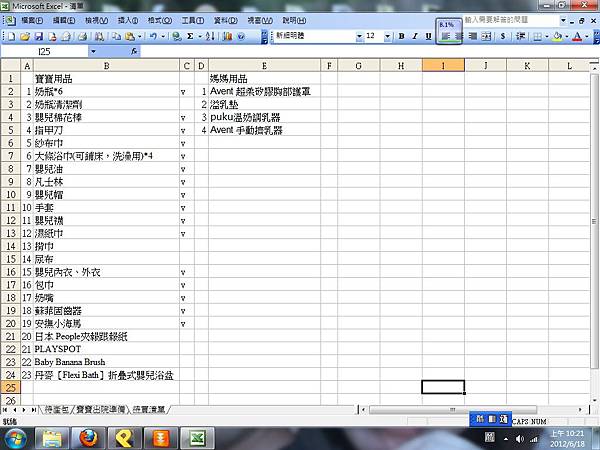Sort ascending with the A-Z icon
This screenshot has width=600, height=450.
pos(210,36)
